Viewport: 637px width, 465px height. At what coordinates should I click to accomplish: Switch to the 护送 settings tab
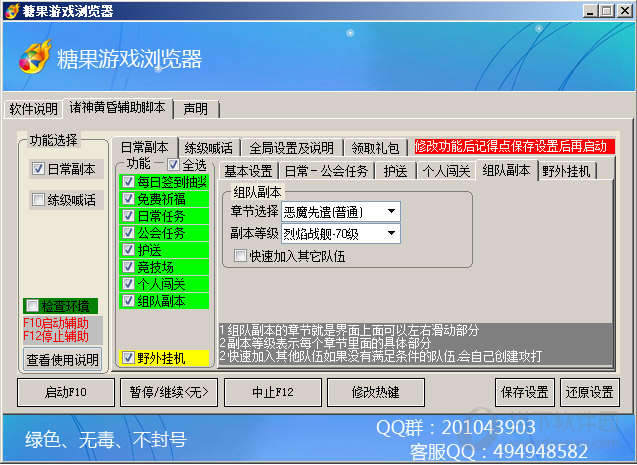pyautogui.click(x=396, y=171)
